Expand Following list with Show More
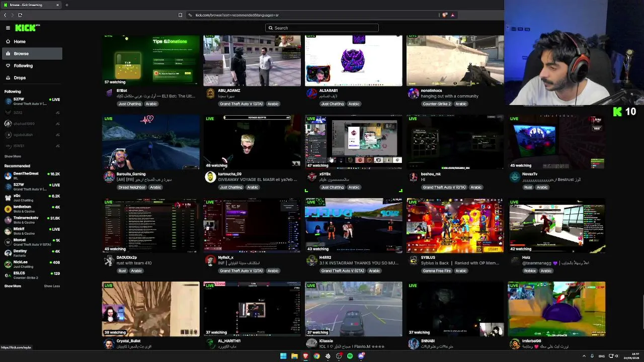The height and width of the screenshot is (362, 644). point(13,156)
